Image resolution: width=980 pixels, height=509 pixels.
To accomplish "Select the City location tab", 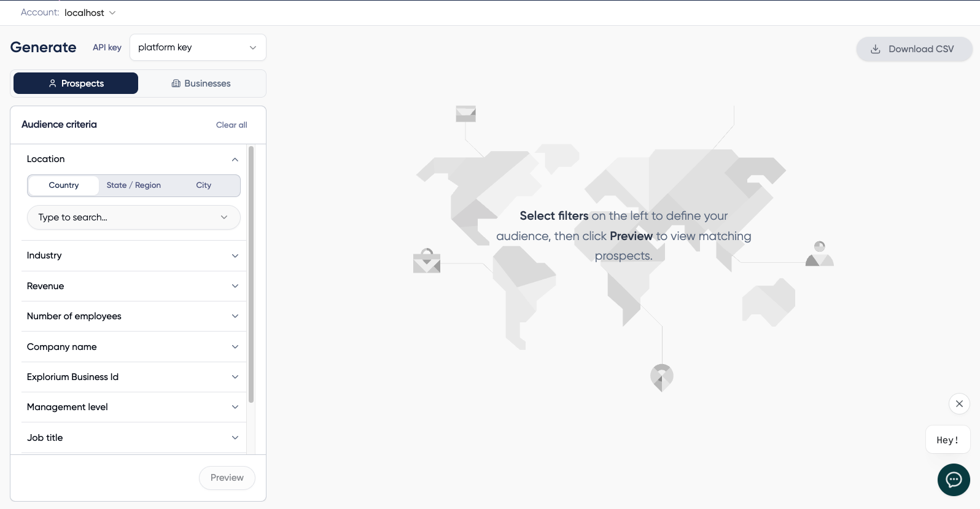I will [x=204, y=185].
